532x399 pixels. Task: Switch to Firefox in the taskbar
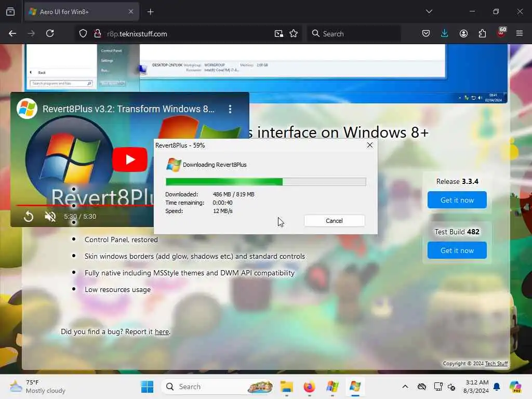click(309, 387)
